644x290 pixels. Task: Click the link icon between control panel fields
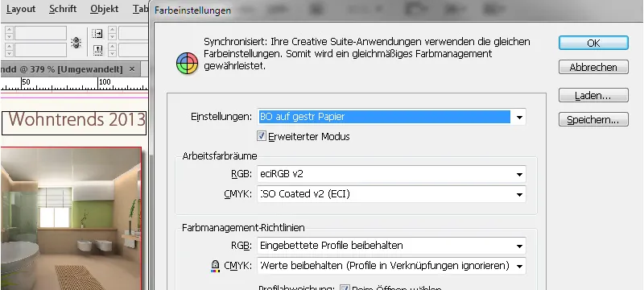76,42
